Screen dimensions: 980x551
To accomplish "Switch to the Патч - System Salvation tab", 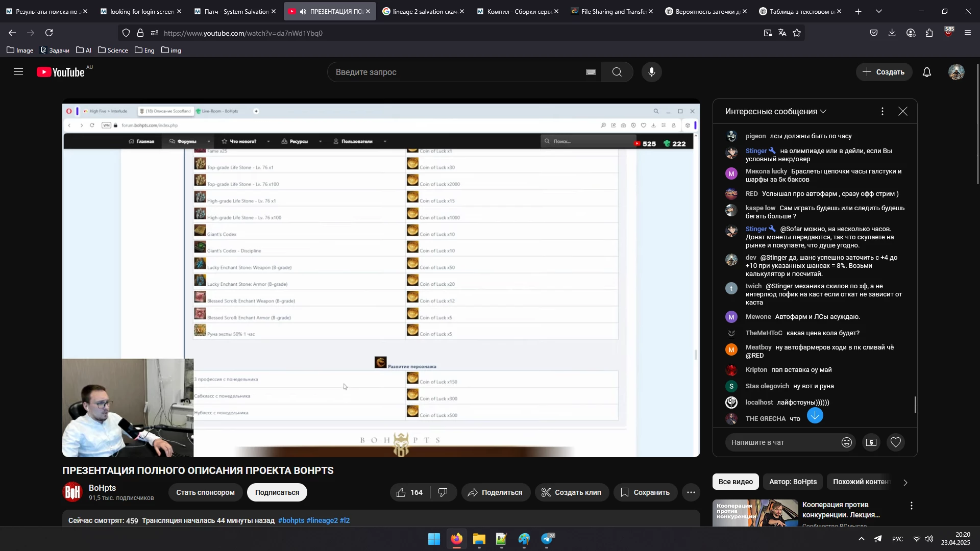I will [x=236, y=11].
